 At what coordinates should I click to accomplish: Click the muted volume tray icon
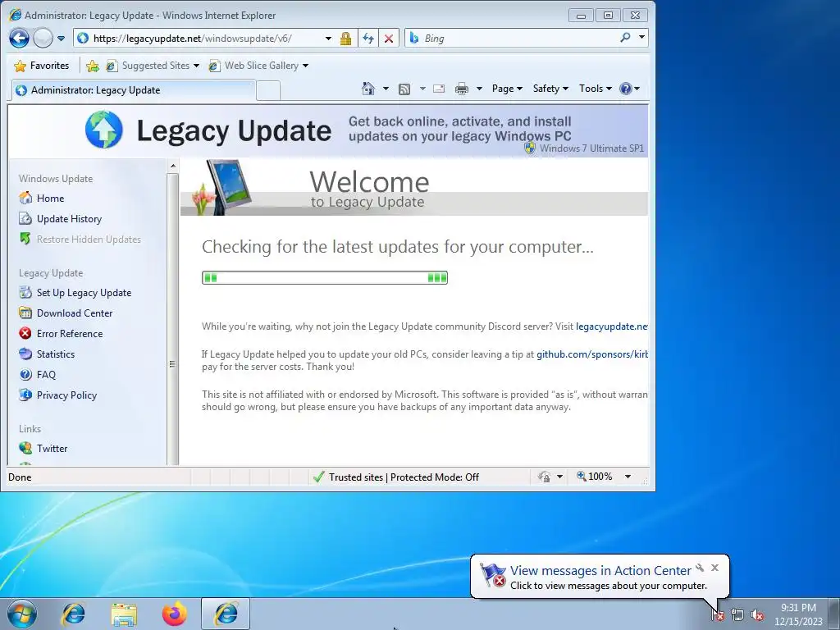[757, 615]
